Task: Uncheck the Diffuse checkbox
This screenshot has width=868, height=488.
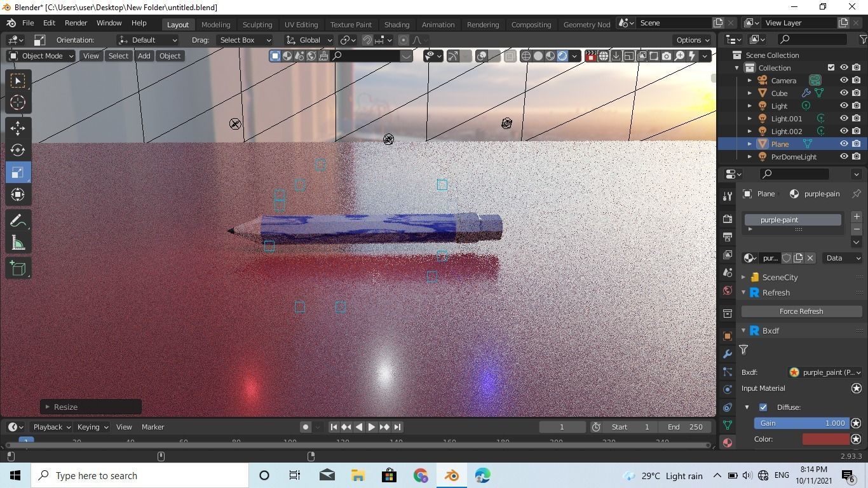Action: click(x=763, y=407)
